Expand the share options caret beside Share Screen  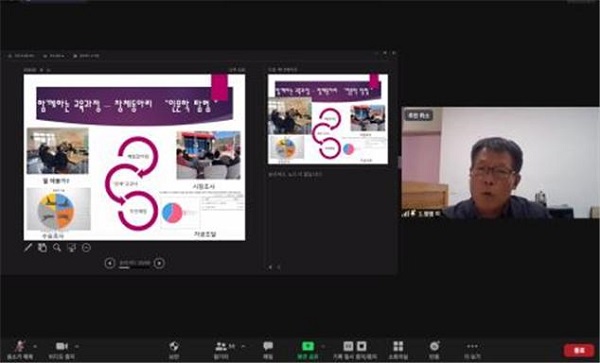point(323,346)
